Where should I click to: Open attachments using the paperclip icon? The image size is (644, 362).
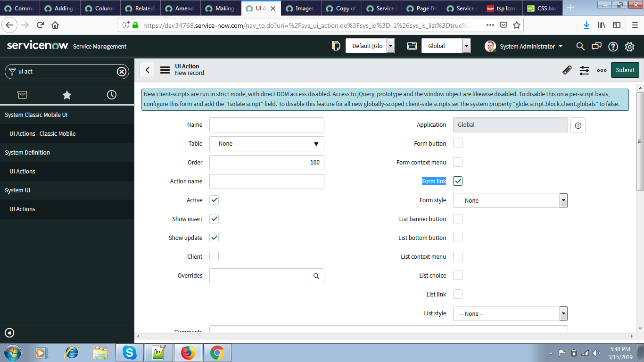567,70
